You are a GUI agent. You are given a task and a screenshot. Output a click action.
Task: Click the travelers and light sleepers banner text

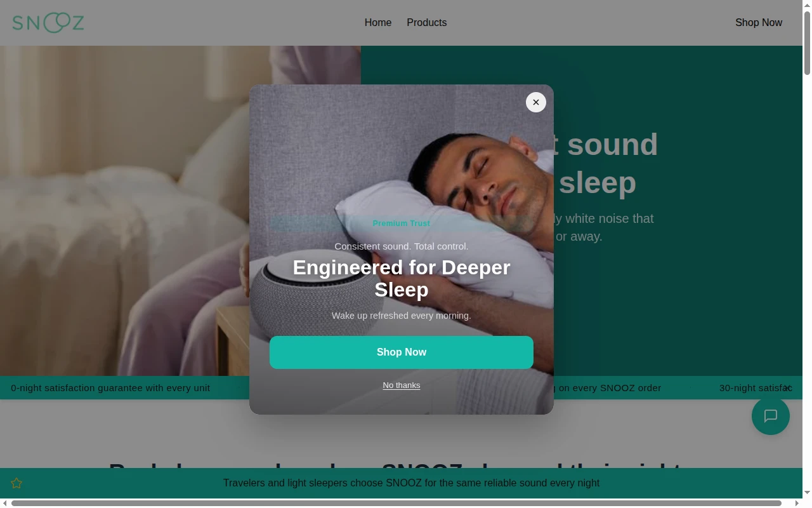click(x=411, y=483)
